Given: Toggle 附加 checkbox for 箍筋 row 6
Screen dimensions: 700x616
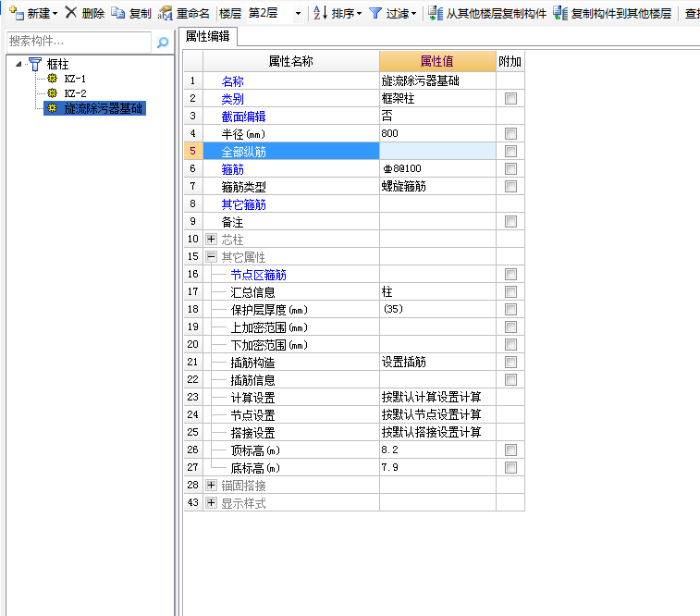Looking at the screenshot, I should pos(510,168).
